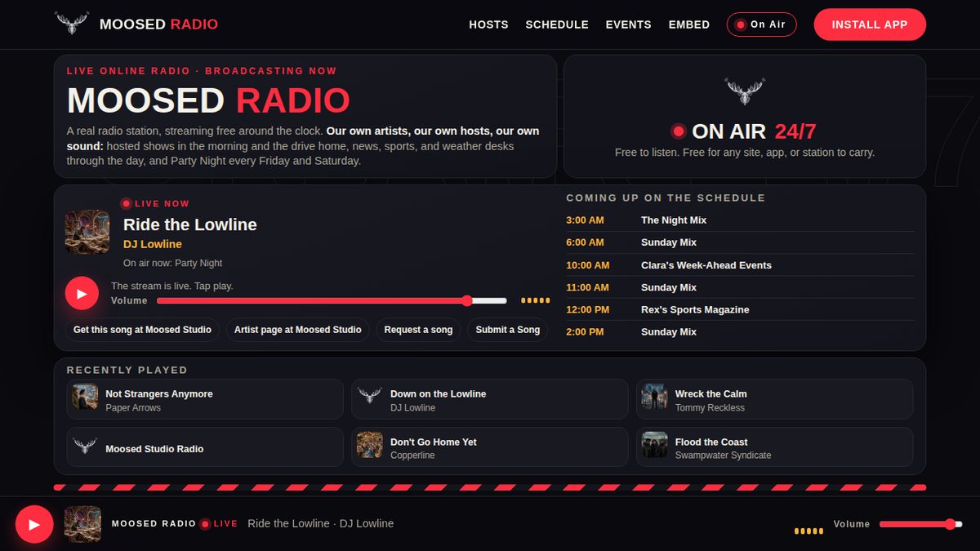Select the 2:00 PM Sunday Mix row
Screen dimensions: 980x551
740,331
